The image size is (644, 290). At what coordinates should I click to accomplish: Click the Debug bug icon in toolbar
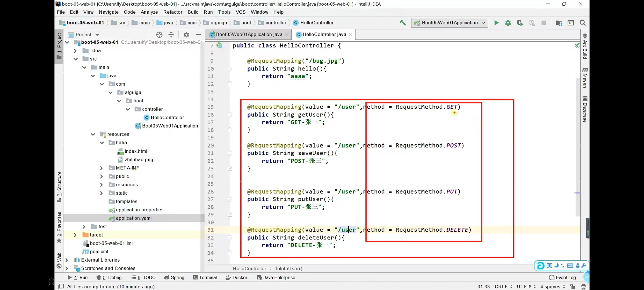click(508, 23)
